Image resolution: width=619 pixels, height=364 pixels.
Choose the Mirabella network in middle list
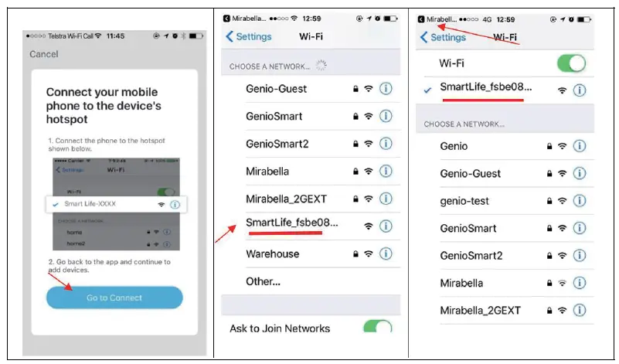point(311,172)
